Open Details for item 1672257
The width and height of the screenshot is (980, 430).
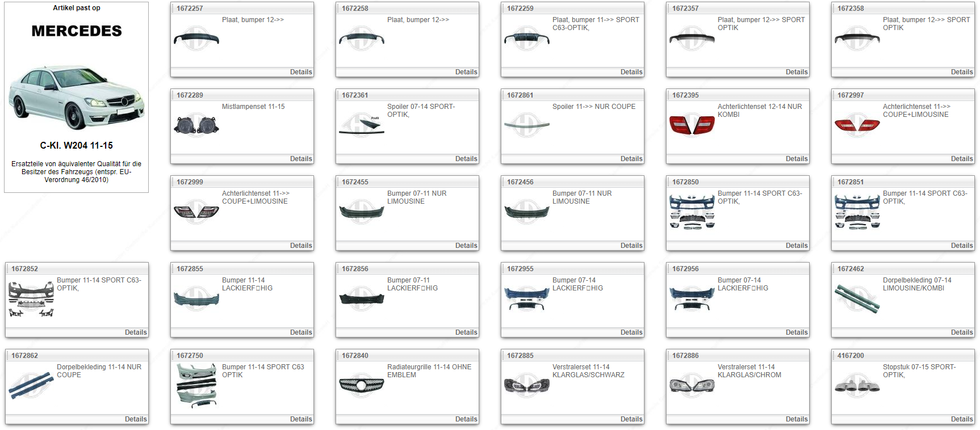click(301, 72)
